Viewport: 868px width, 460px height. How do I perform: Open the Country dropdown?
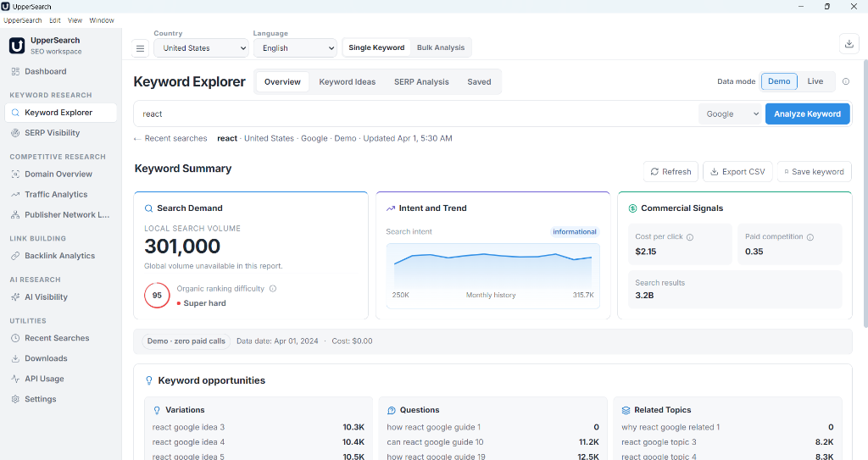coord(201,48)
